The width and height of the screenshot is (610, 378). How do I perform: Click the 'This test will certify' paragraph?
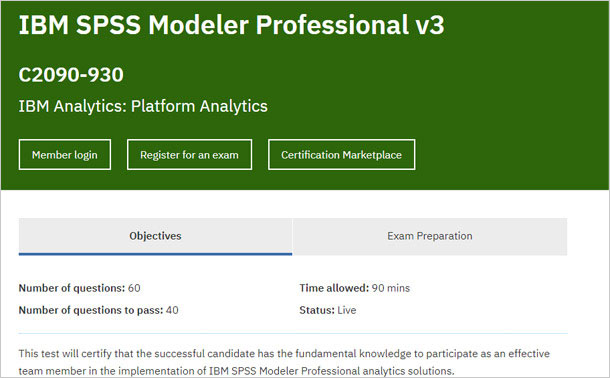[284, 362]
